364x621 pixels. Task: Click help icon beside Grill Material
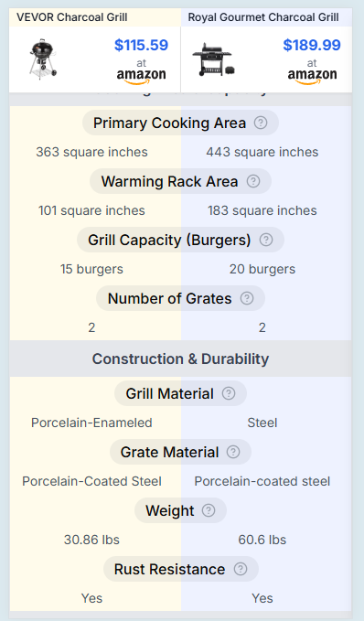pos(229,393)
